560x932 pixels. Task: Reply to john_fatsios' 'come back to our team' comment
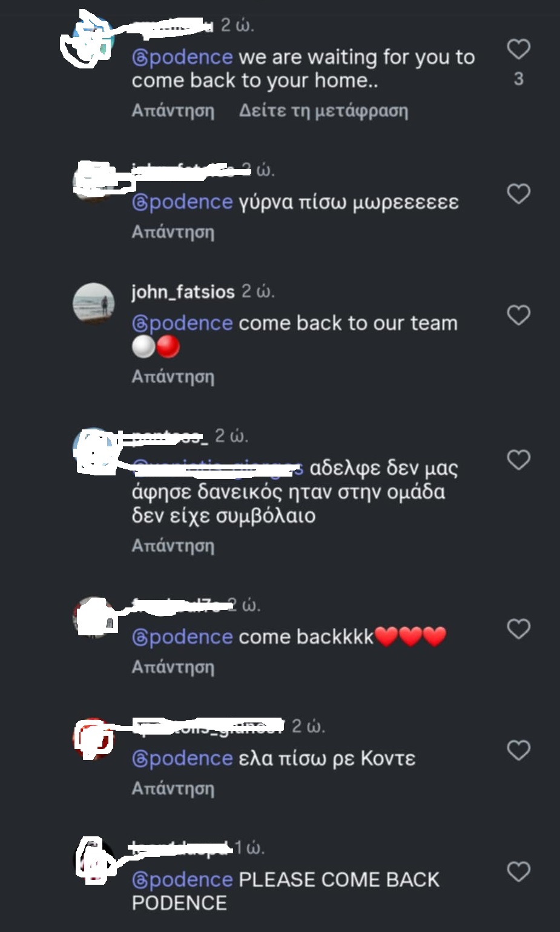coord(173,377)
